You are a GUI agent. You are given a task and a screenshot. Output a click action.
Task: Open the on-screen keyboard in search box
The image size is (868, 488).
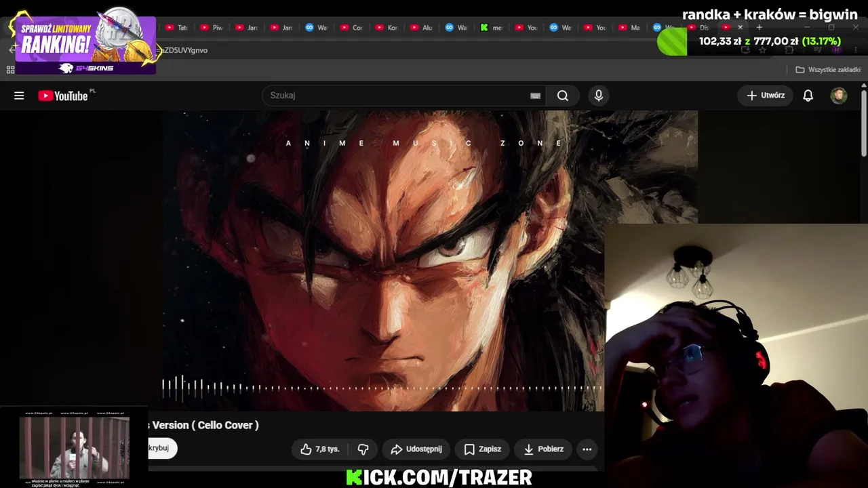pyautogui.click(x=535, y=96)
